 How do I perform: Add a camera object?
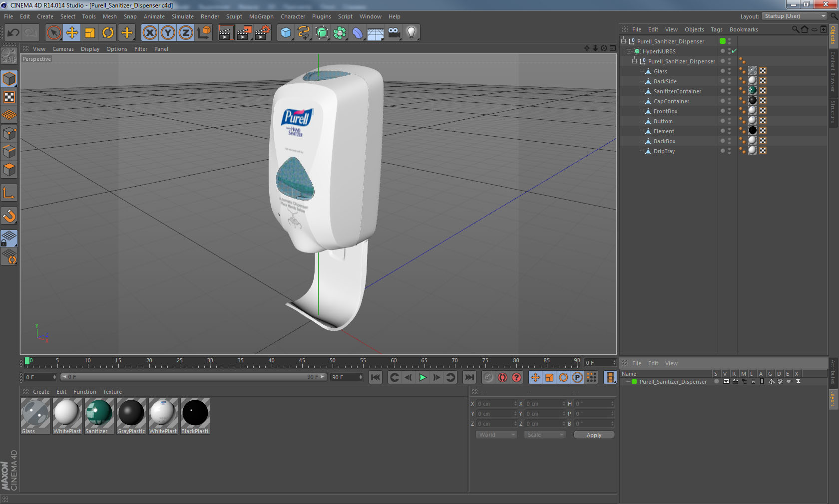394,33
